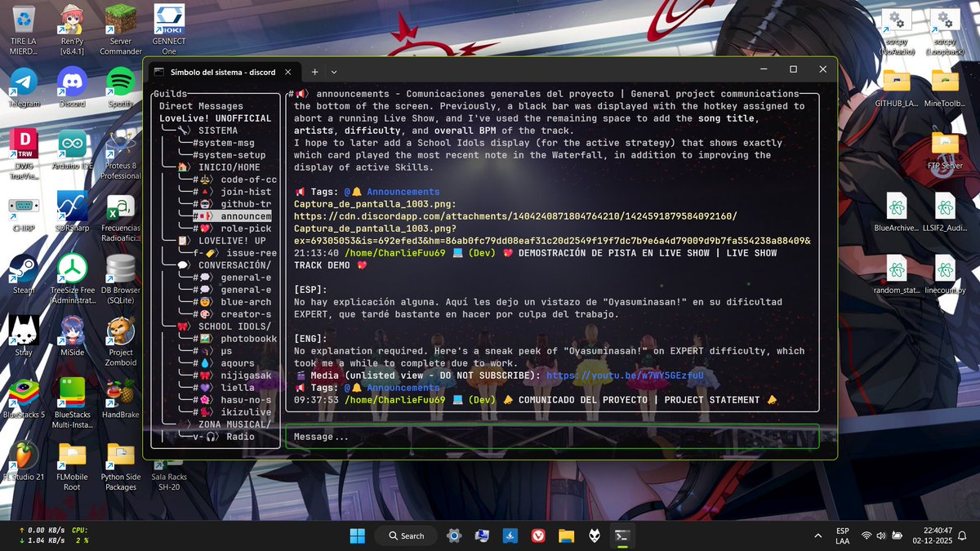This screenshot has width=980, height=551.
Task: Click the taskbar Search box
Action: click(x=406, y=535)
